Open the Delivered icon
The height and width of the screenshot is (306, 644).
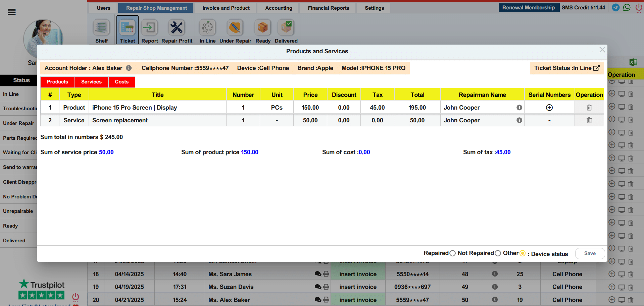[286, 27]
